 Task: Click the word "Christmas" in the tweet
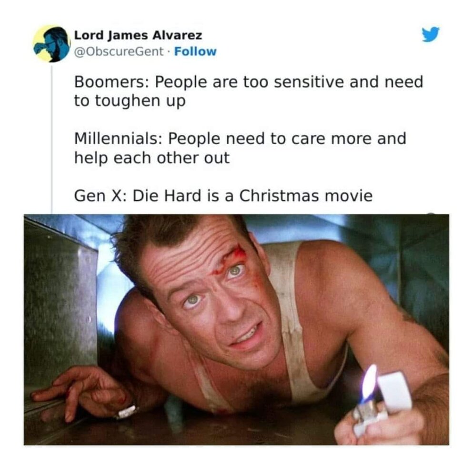click(x=279, y=196)
